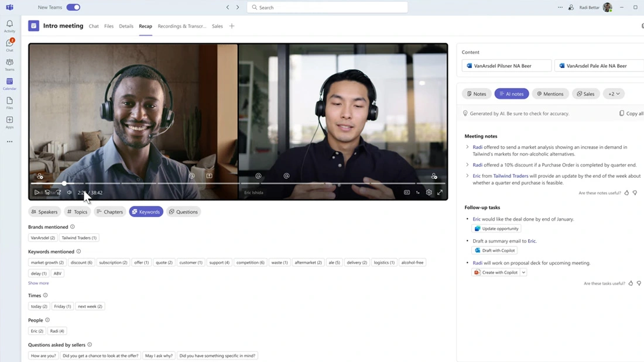Open Files in the left sidebar

(9, 103)
